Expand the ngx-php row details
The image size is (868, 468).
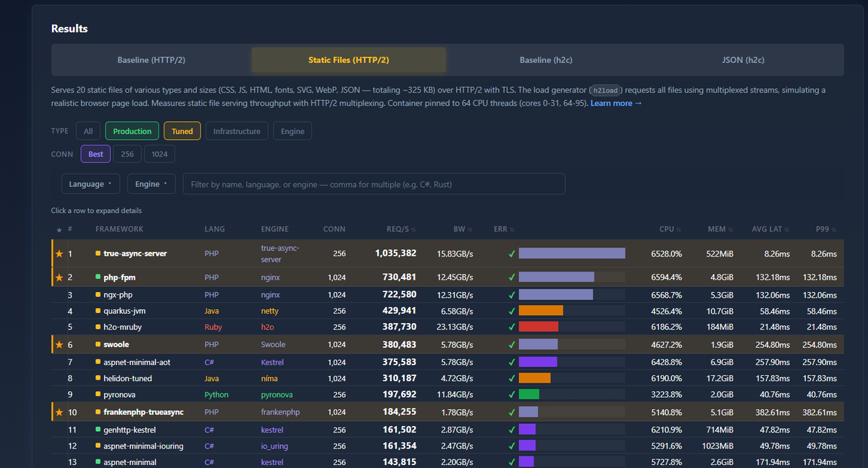[x=447, y=295]
